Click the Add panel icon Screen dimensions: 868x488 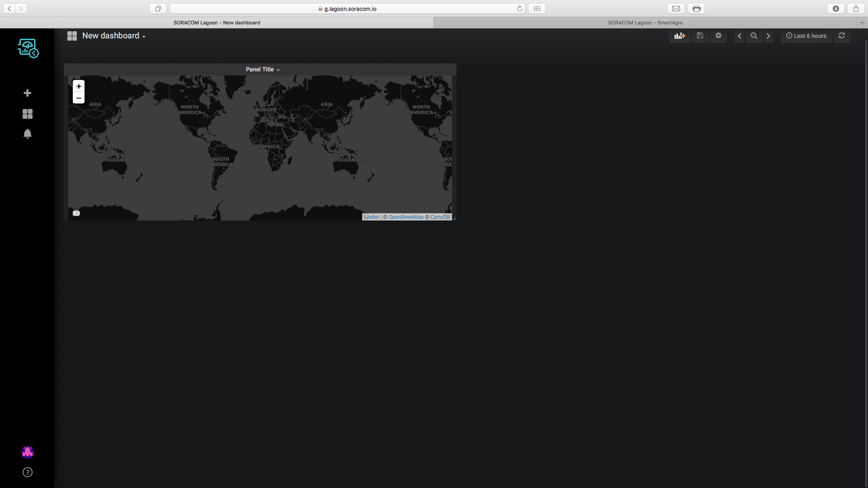679,36
